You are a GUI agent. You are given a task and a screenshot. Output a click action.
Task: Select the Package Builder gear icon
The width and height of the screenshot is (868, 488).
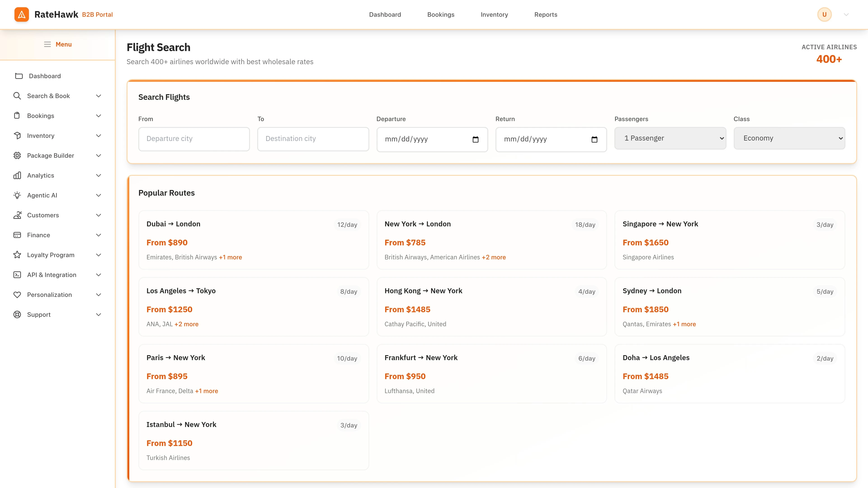[17, 155]
